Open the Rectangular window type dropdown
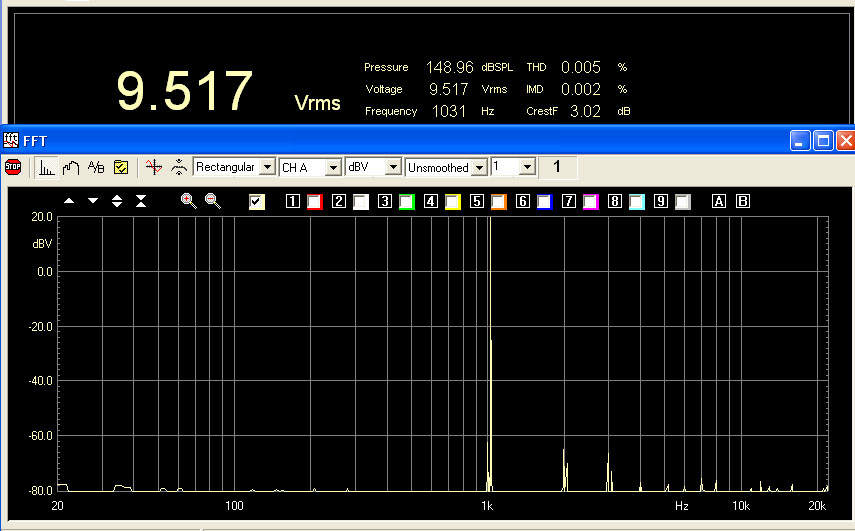This screenshot has width=855, height=531. pos(267,167)
